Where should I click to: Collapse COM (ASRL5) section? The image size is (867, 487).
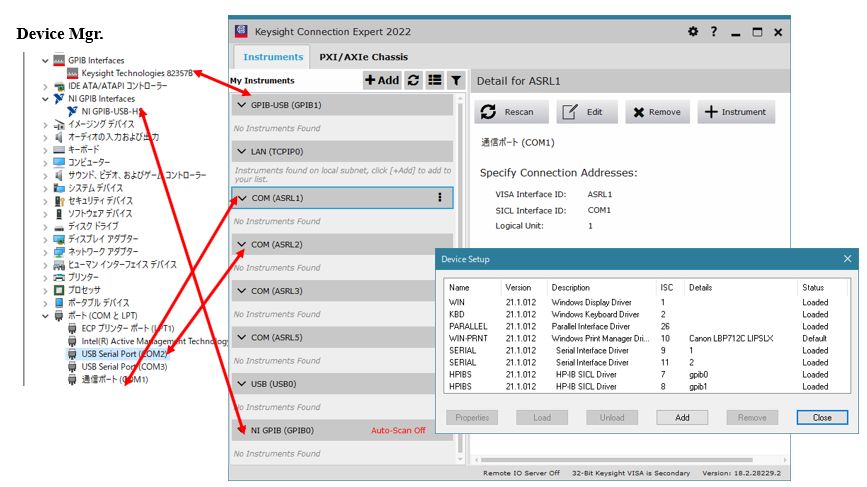click(x=242, y=337)
